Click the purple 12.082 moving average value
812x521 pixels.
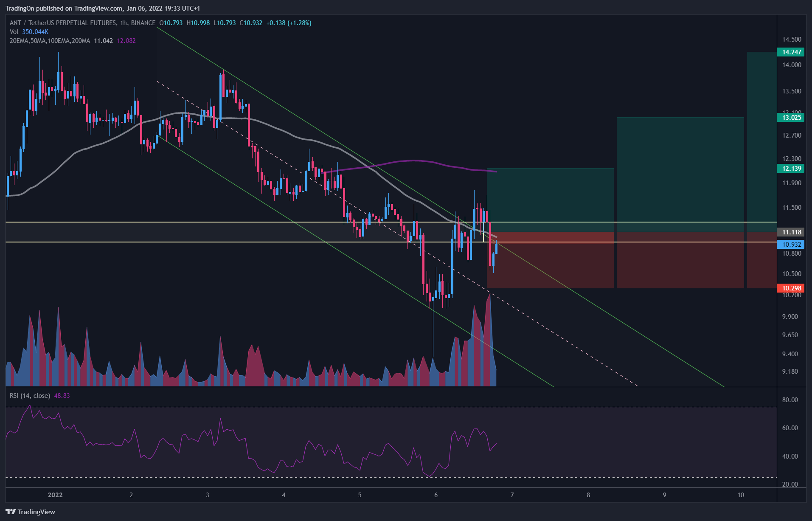pyautogui.click(x=126, y=41)
